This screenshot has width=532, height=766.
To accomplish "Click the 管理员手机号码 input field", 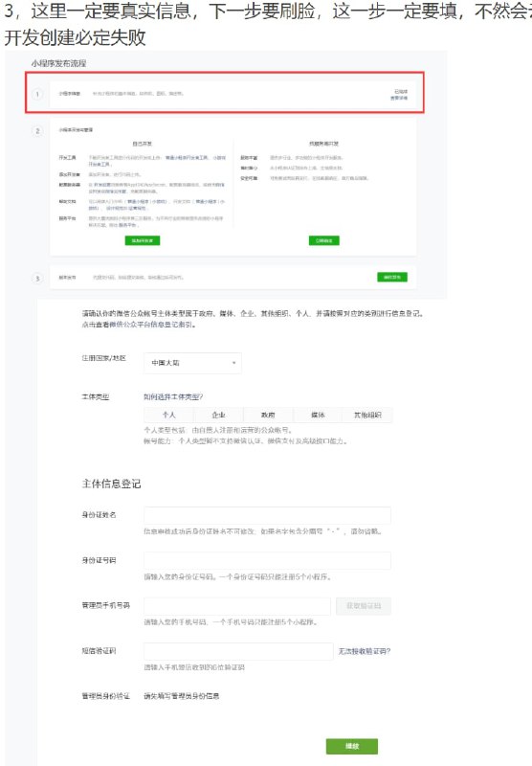I will pos(237,606).
